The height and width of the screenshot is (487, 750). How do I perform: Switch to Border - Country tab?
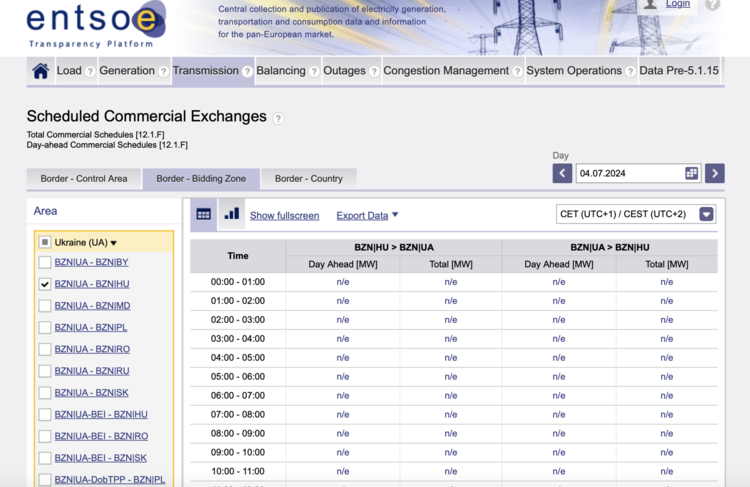(x=309, y=179)
